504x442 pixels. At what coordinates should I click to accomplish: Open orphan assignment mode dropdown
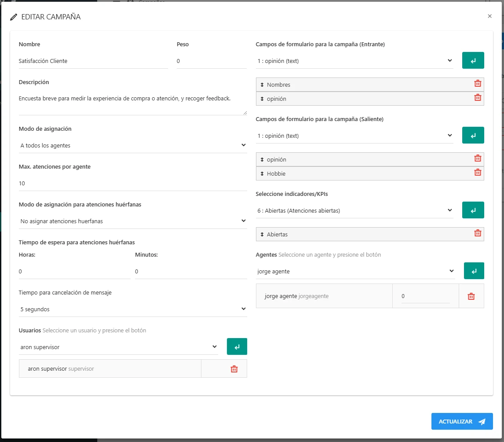(133, 221)
